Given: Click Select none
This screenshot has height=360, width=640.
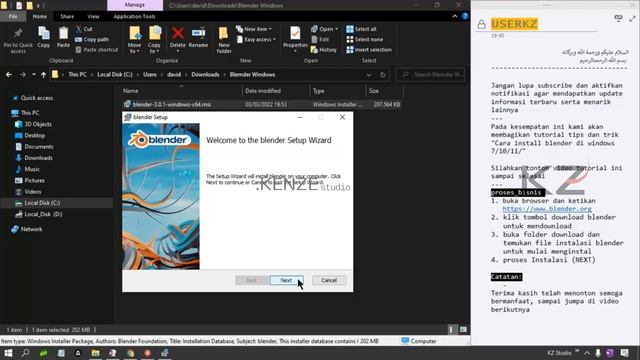Looking at the screenshot, I should 364,40.
